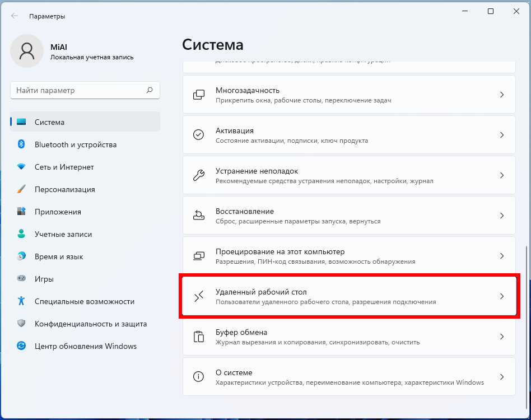Viewport: 531px width, 420px height.
Task: Go back using the back arrow
Action: (15, 16)
